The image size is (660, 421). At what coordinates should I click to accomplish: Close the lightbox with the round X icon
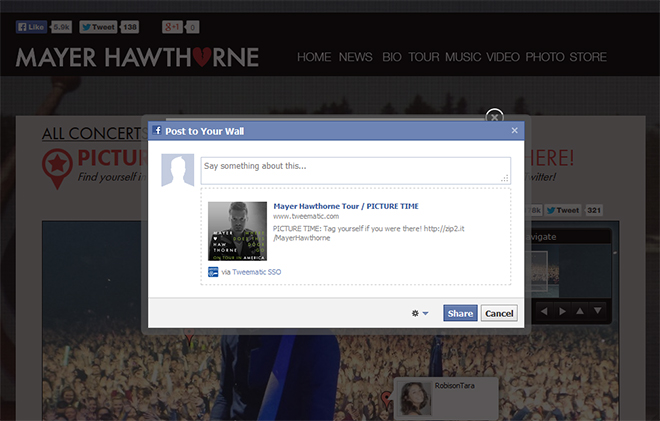(x=494, y=117)
